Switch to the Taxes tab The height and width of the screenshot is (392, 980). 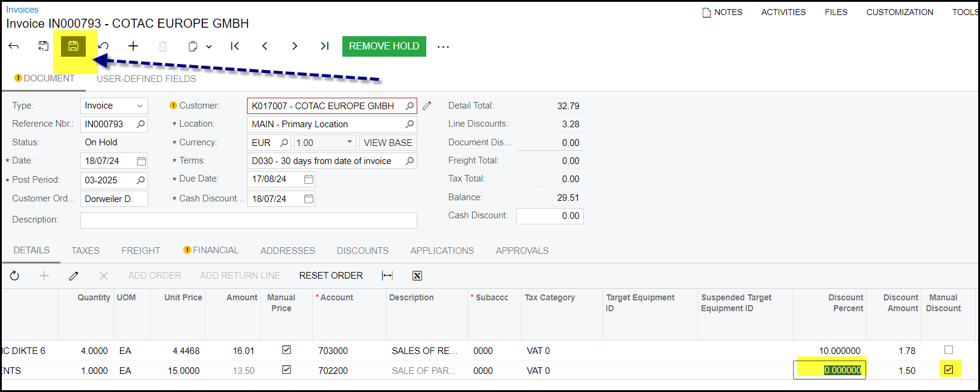click(x=85, y=251)
